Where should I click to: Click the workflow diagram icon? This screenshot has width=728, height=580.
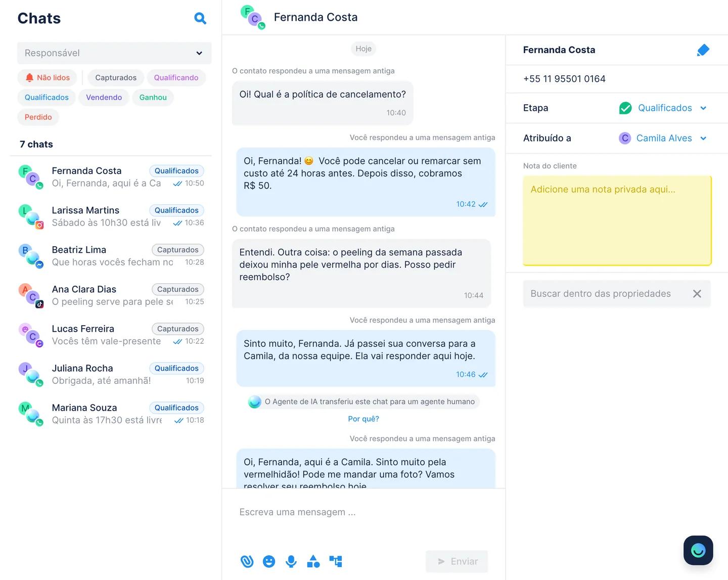[x=336, y=561]
